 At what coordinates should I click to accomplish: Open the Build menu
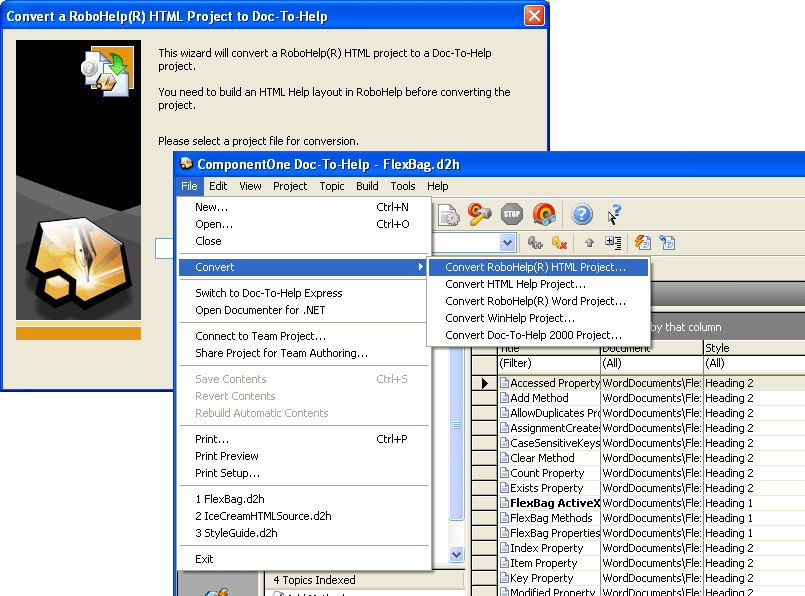pos(367,186)
